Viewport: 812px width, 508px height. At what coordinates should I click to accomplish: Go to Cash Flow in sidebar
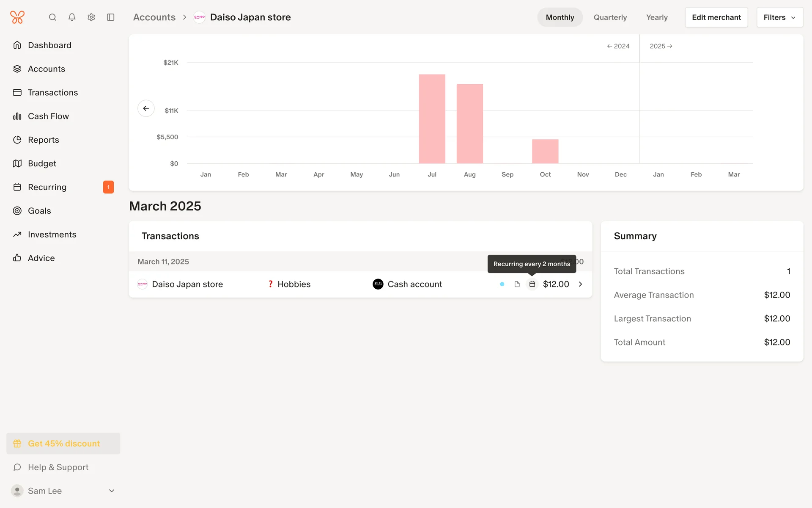[x=48, y=116]
